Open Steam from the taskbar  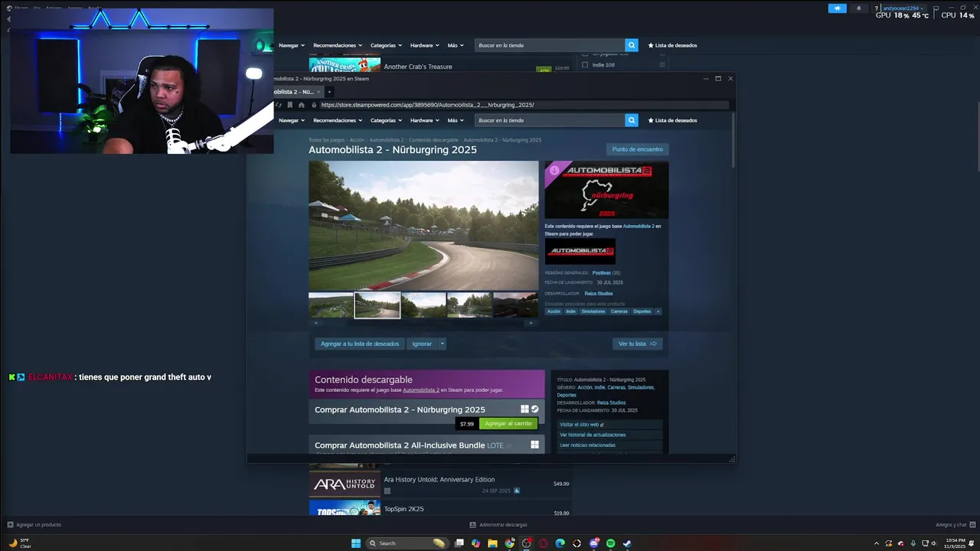pyautogui.click(x=627, y=543)
